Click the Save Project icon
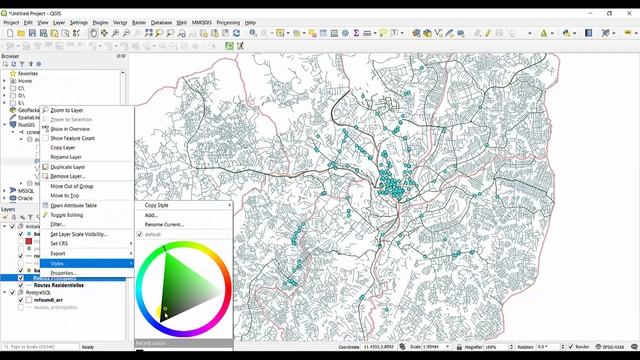 tap(32, 33)
